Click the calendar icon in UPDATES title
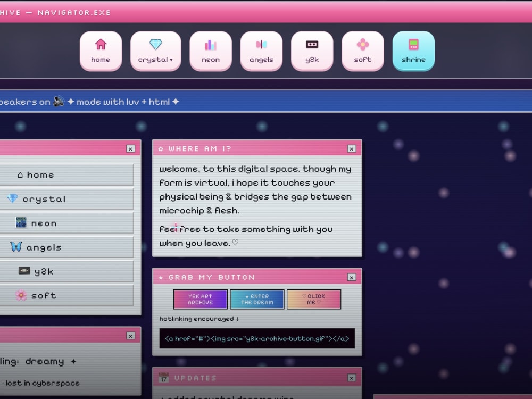 click(x=163, y=377)
